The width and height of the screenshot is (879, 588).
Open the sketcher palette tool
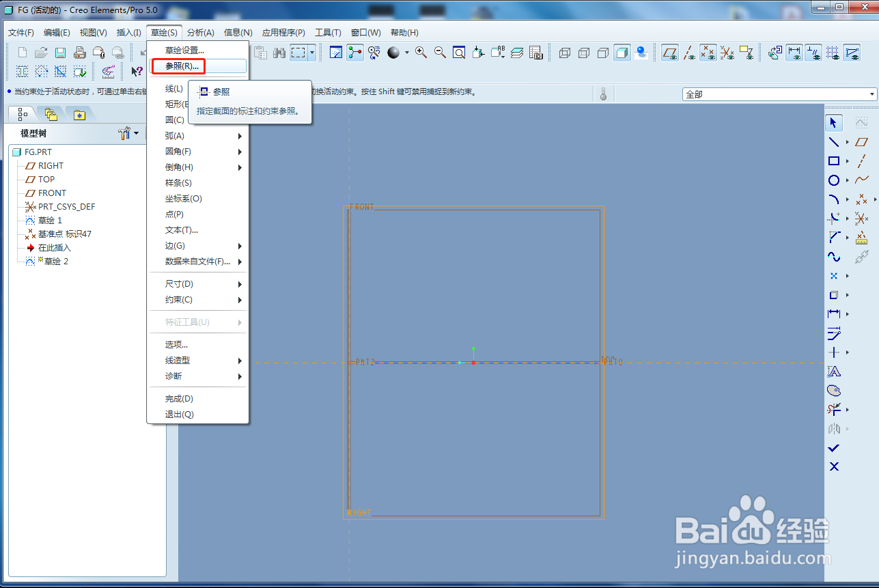click(x=834, y=391)
